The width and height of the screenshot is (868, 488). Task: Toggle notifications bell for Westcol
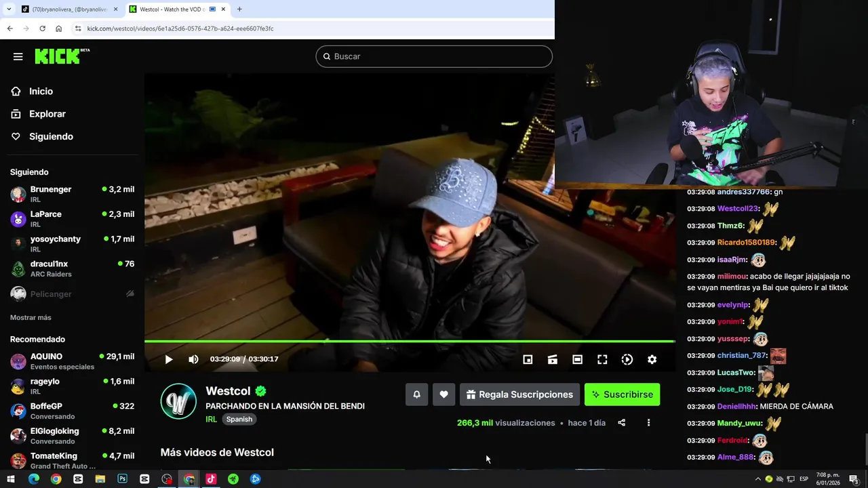point(416,394)
